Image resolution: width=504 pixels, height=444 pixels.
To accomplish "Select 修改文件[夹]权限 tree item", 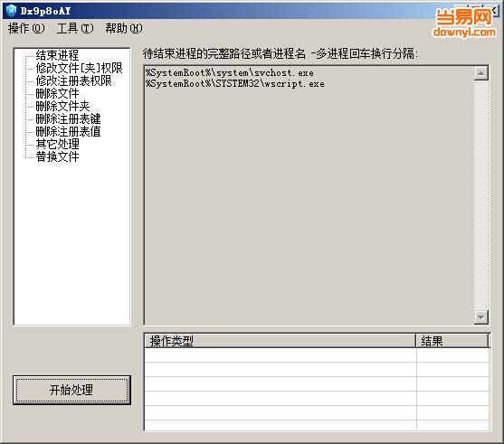I will 79,68.
